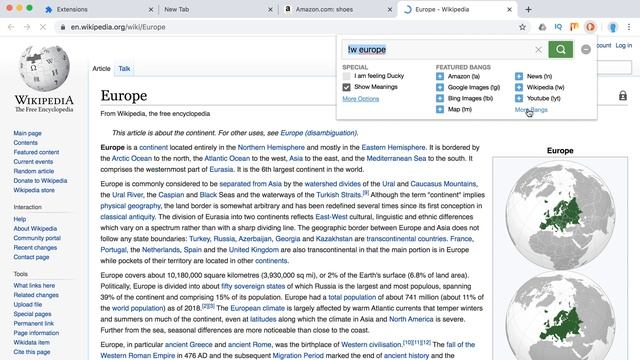Open 'Cite this page' sidebar link

(x=32, y=352)
